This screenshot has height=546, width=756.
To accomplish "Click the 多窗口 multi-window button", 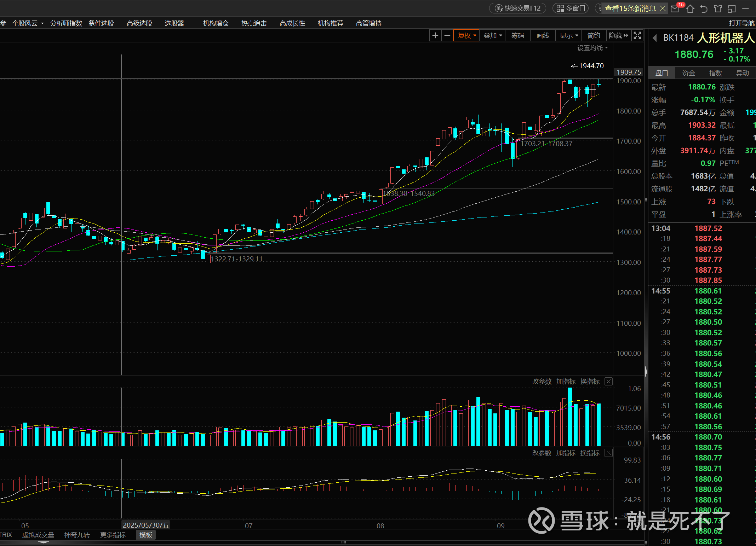I will click(571, 8).
